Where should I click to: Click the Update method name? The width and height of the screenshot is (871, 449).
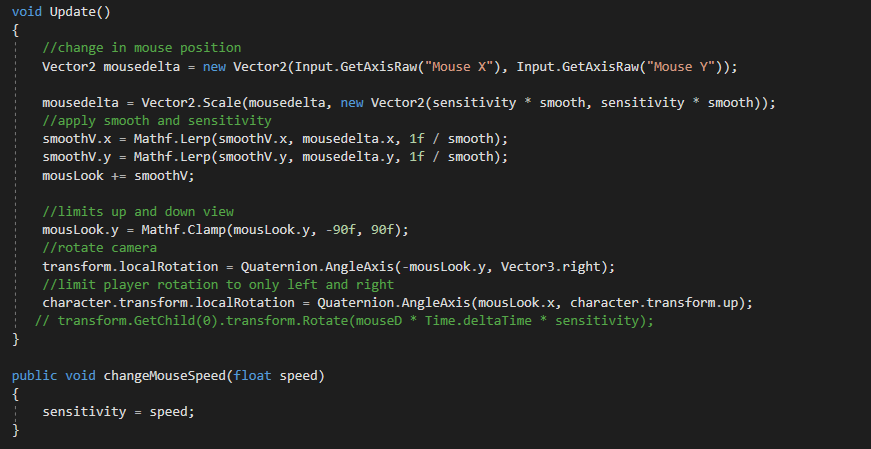click(x=71, y=10)
